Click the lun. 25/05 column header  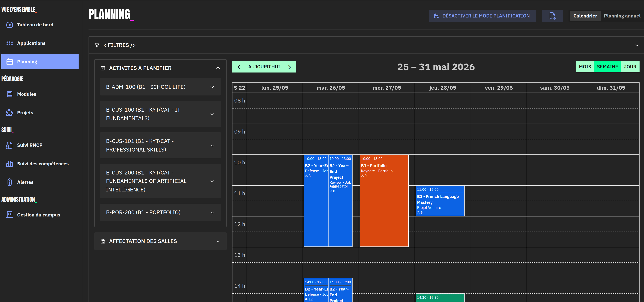click(x=274, y=88)
